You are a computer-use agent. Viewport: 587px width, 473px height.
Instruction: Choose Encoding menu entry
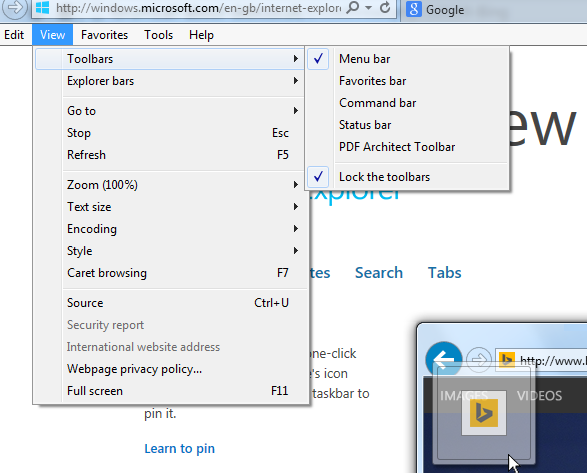click(x=171, y=229)
